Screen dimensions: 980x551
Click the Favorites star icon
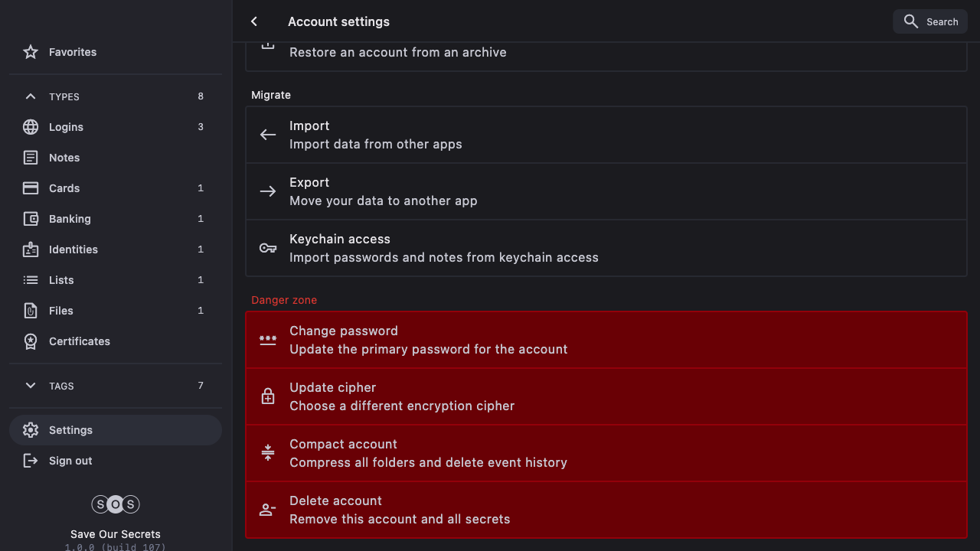tap(31, 52)
